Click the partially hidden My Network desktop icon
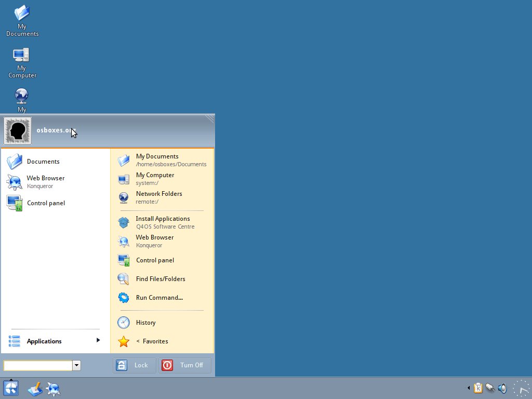The height and width of the screenshot is (399, 532). click(22, 100)
